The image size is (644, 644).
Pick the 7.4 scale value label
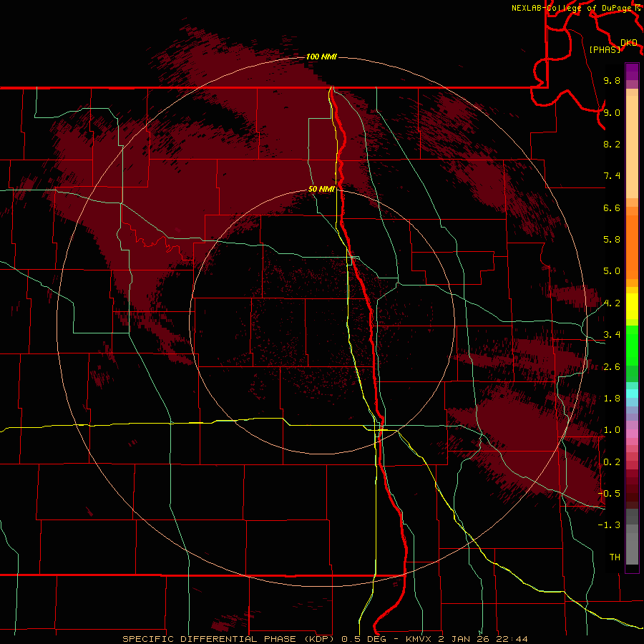tap(612, 176)
